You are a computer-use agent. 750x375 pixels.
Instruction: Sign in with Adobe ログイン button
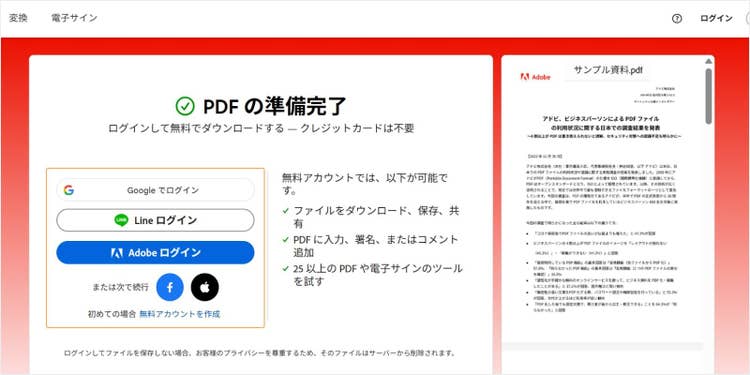[x=155, y=253]
